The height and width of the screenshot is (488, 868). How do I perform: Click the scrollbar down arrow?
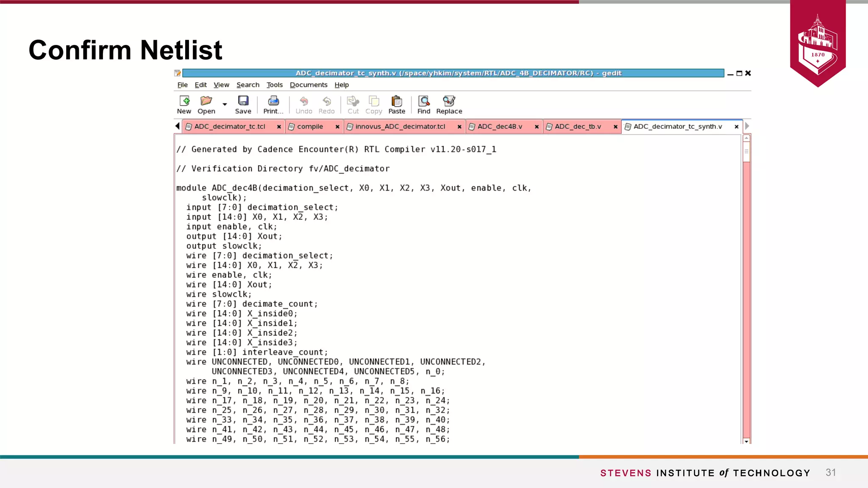(x=746, y=441)
